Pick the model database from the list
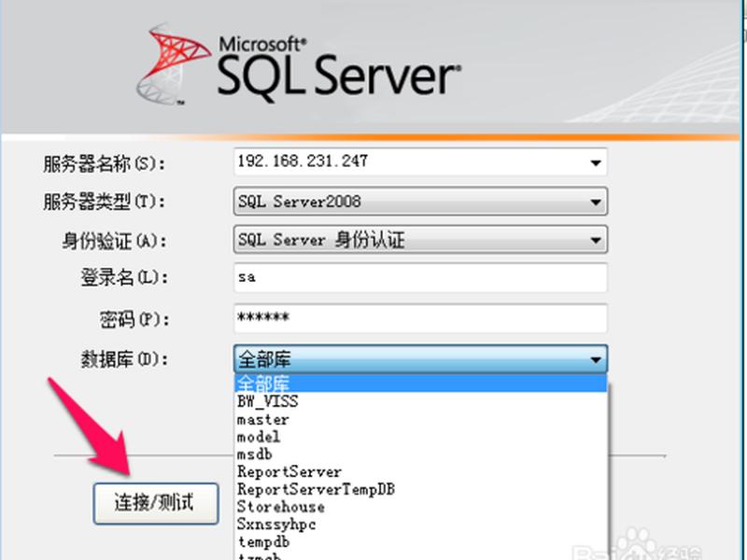The height and width of the screenshot is (560, 747). click(421, 437)
